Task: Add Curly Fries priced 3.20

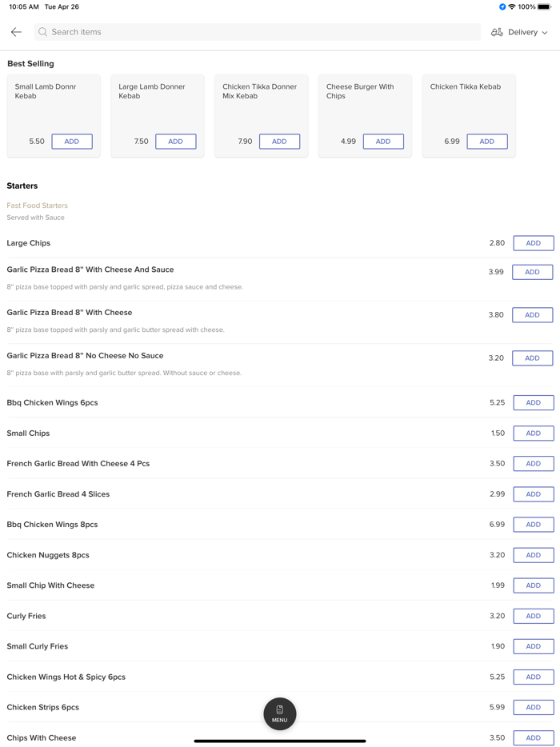Action: point(534,616)
